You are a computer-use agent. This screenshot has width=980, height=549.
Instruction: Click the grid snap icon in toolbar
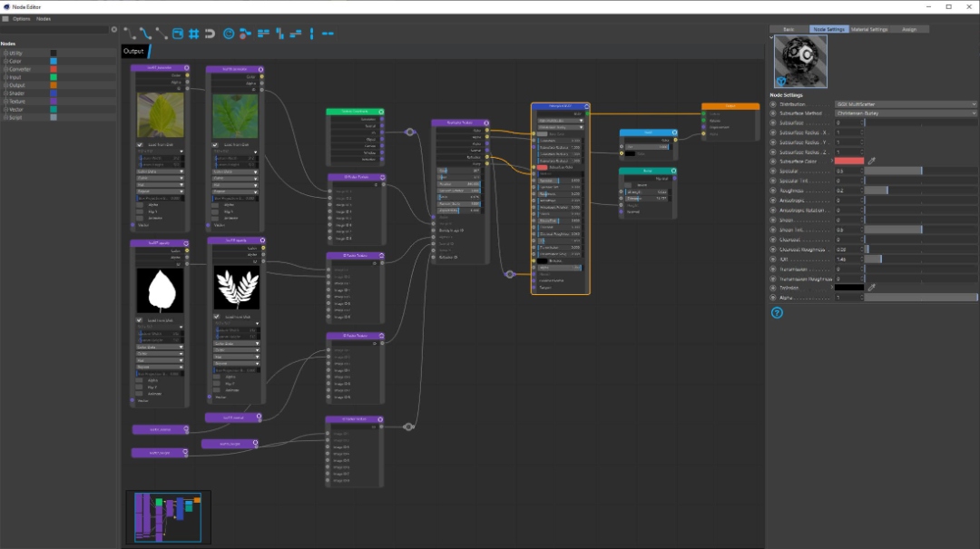tap(193, 34)
